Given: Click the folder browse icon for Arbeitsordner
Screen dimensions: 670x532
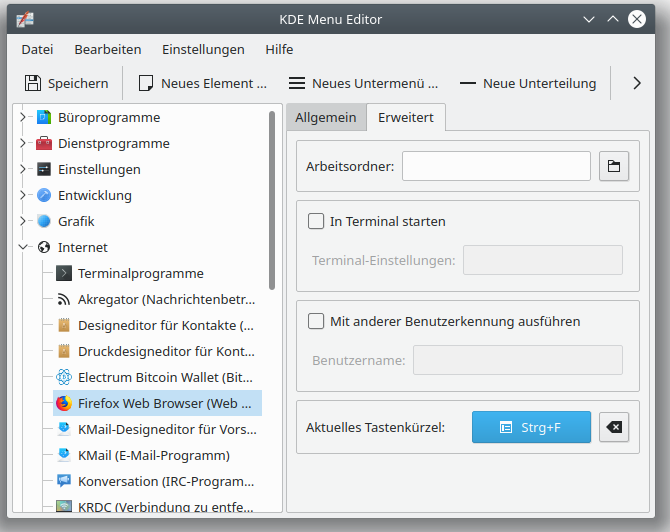Looking at the screenshot, I should [614, 166].
